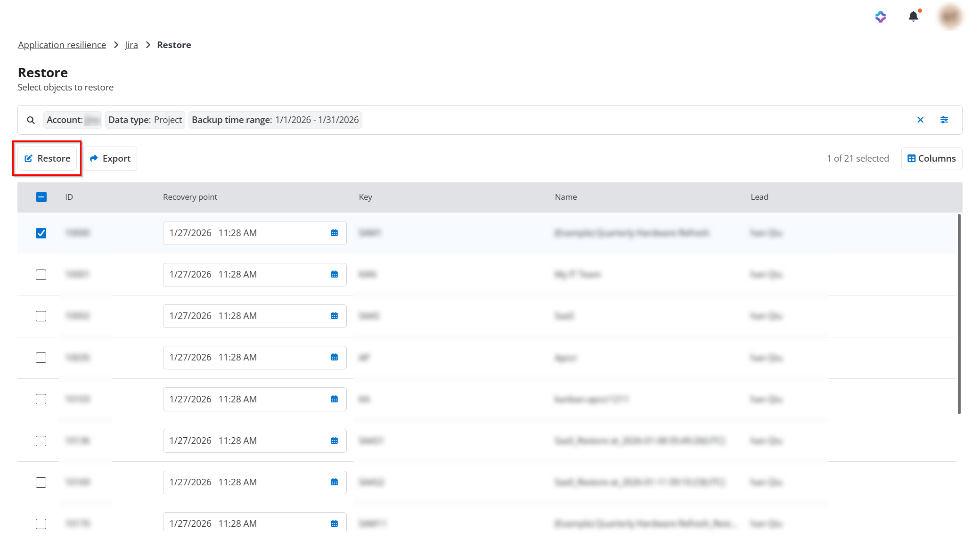Open calendar icon in sixth row recovery point
Viewport: 980px width, 556px height.
[335, 441]
